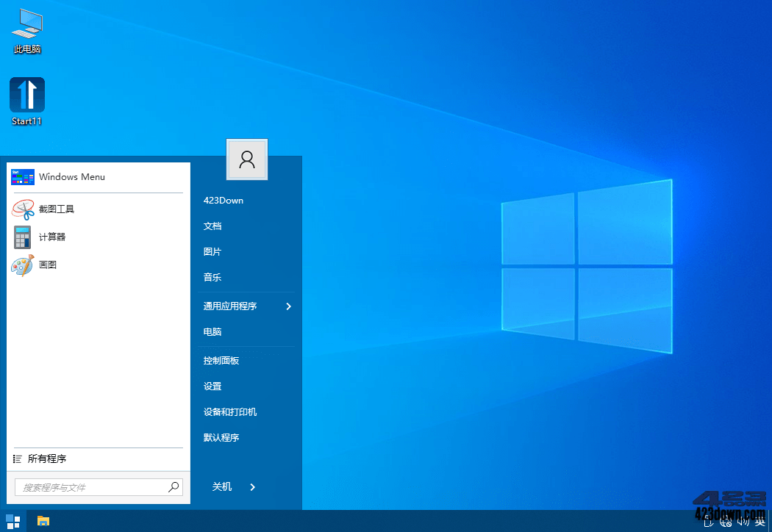The height and width of the screenshot is (532, 772).
Task: Click the Windows Start button on taskbar
Action: [12, 521]
